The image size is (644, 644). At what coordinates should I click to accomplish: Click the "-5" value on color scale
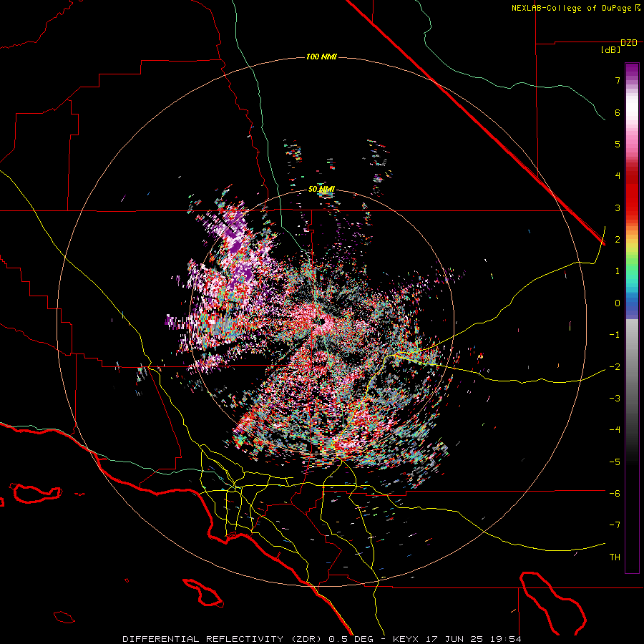pyautogui.click(x=615, y=462)
